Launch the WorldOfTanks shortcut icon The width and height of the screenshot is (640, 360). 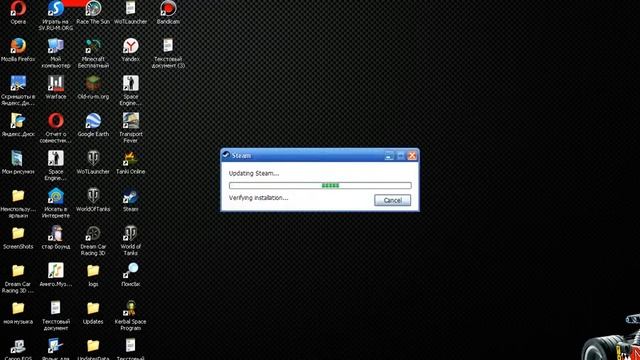coord(93,196)
